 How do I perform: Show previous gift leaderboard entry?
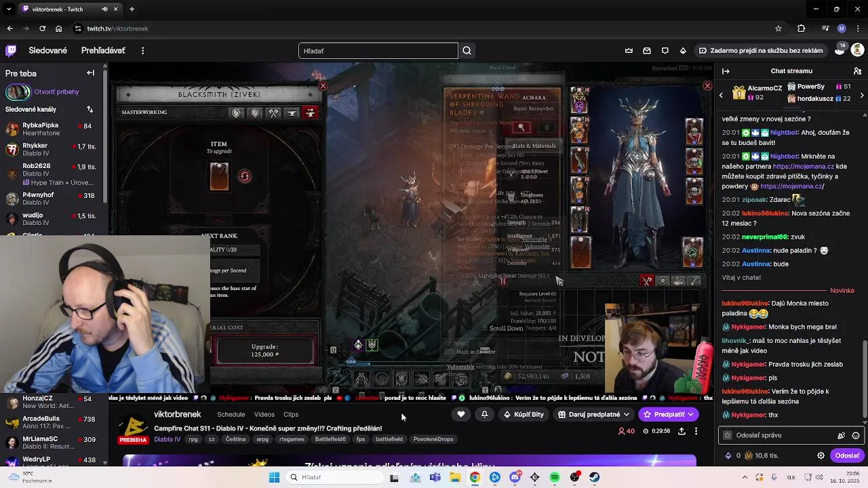click(721, 96)
